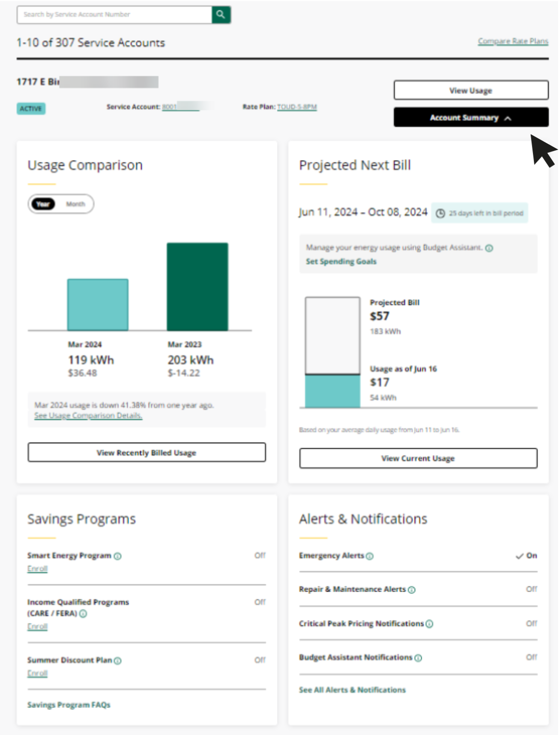The image size is (560, 735).
Task: Click the $17 usage amount
Action: [x=379, y=383]
